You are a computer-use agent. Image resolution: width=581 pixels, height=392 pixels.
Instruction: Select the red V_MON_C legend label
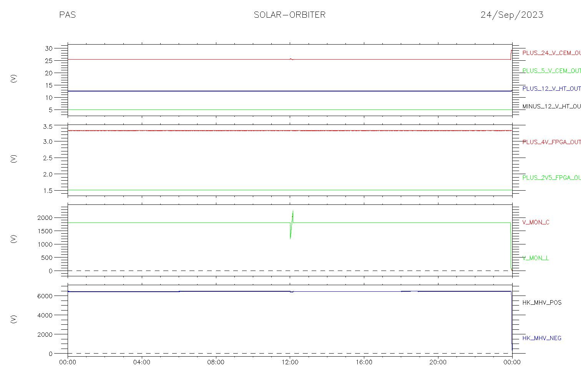pyautogui.click(x=536, y=223)
